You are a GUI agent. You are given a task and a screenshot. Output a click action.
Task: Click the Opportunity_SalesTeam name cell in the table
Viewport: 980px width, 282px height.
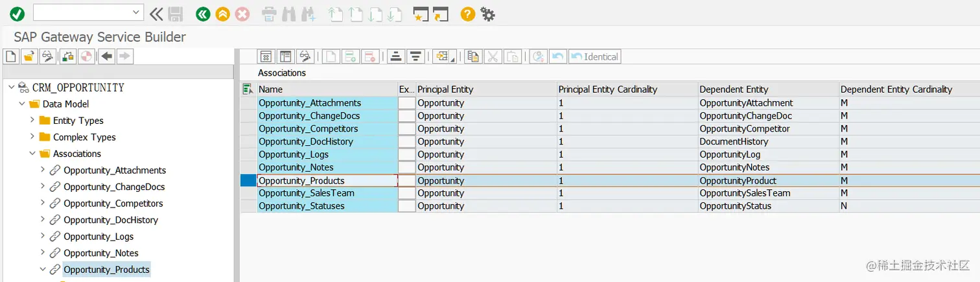coord(327,193)
